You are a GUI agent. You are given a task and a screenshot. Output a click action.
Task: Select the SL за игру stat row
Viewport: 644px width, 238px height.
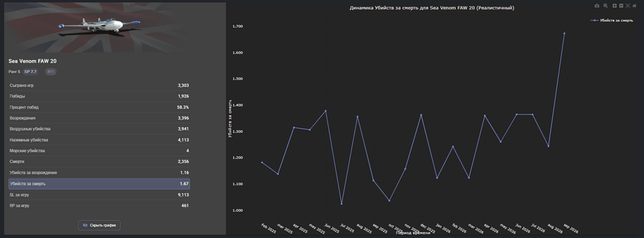coord(99,195)
